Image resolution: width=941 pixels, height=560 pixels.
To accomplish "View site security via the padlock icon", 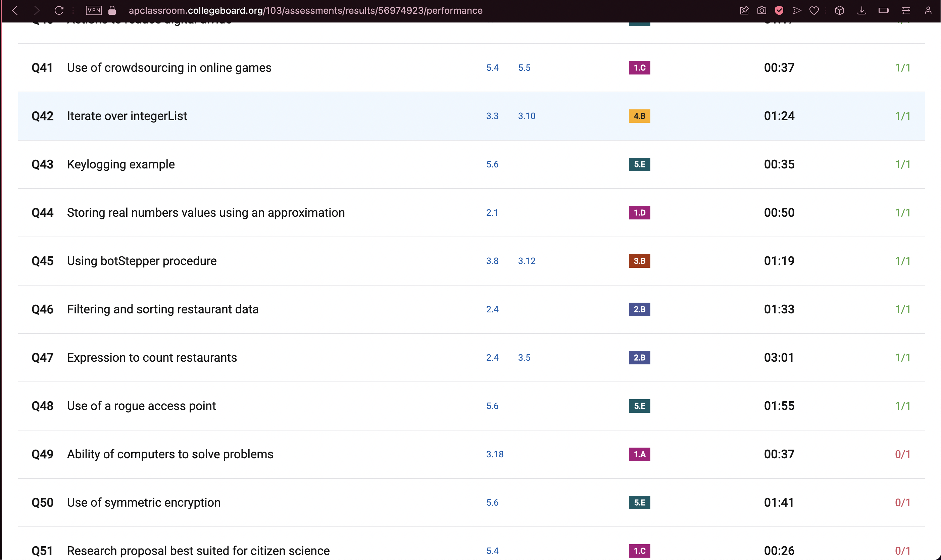I will pos(112,10).
